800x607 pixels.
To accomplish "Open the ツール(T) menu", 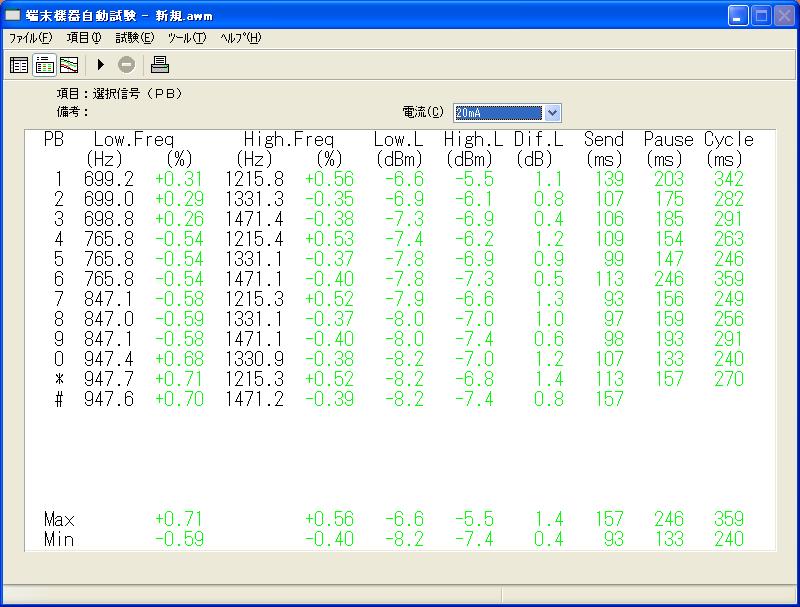I will (187, 38).
